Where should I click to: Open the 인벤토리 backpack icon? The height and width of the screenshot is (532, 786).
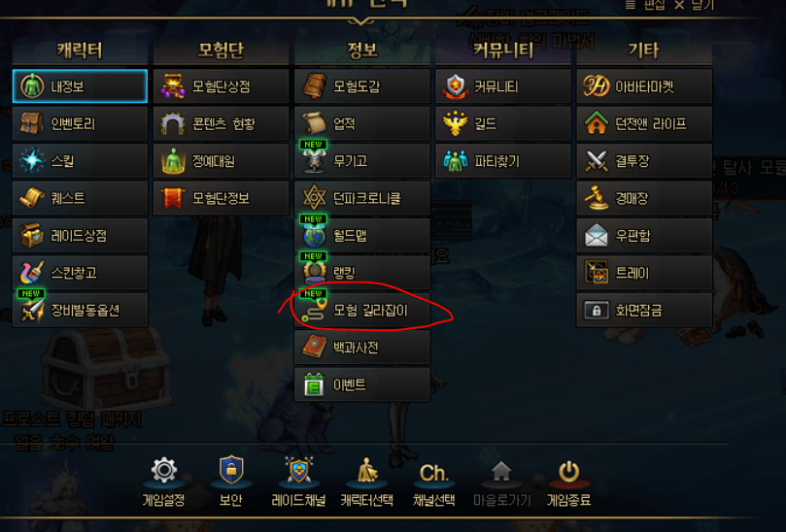pyautogui.click(x=32, y=123)
